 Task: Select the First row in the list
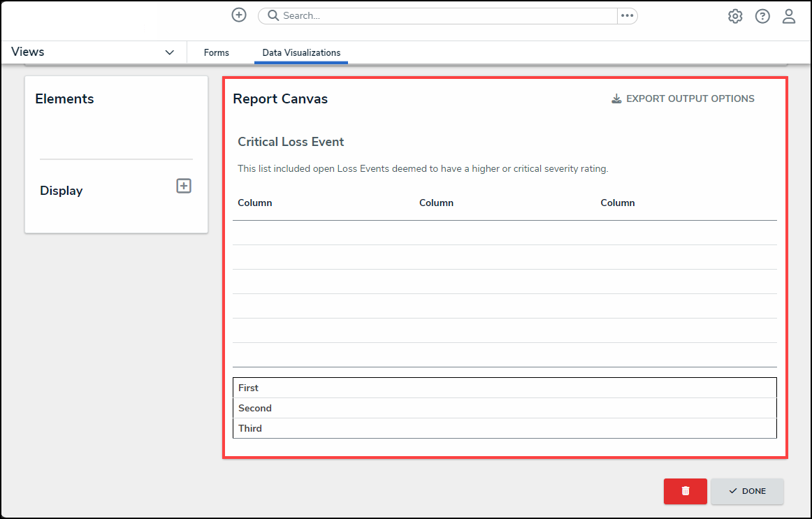tap(504, 388)
